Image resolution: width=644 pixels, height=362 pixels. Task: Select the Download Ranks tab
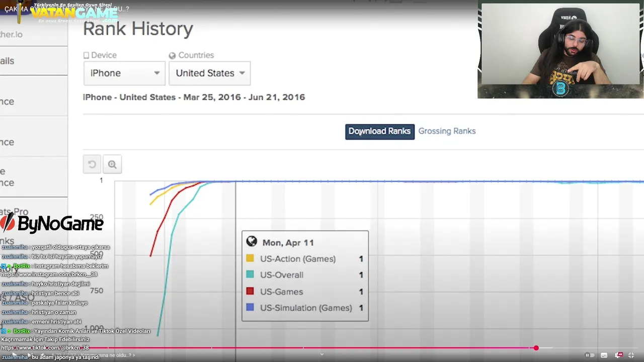point(380,132)
